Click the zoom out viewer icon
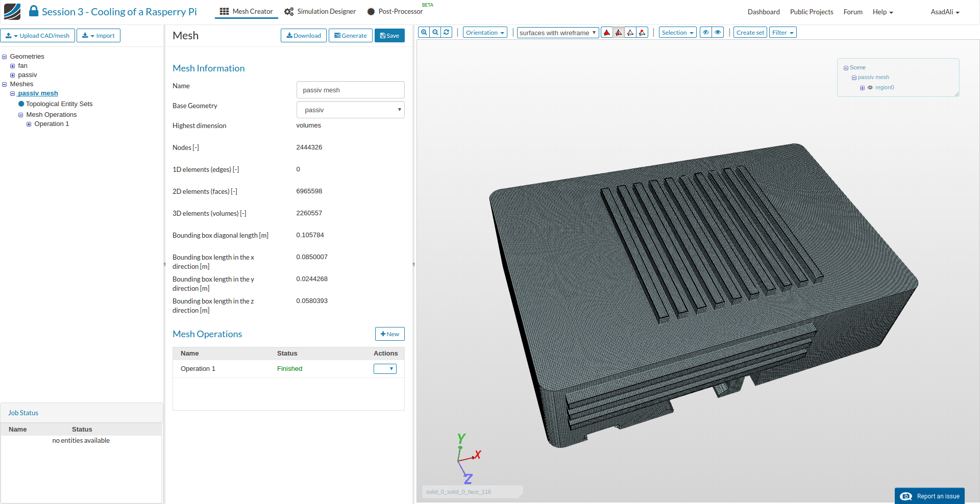980x504 pixels. point(435,33)
